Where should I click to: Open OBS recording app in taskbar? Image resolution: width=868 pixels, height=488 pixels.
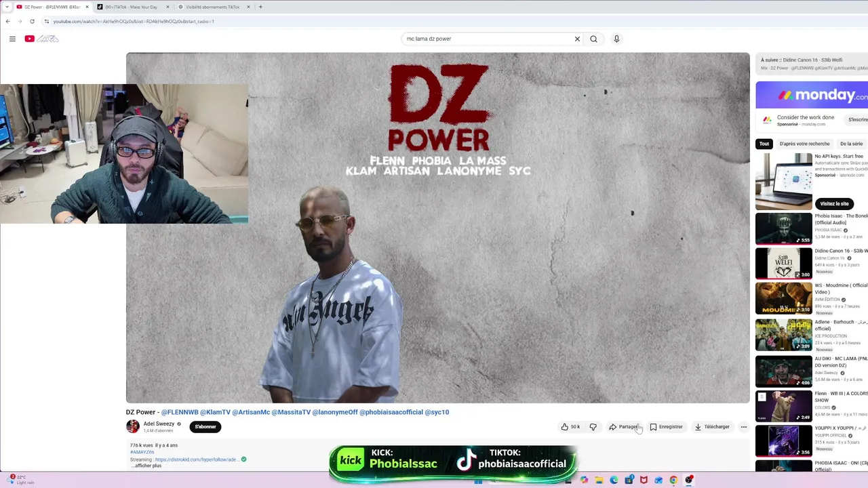click(689, 480)
